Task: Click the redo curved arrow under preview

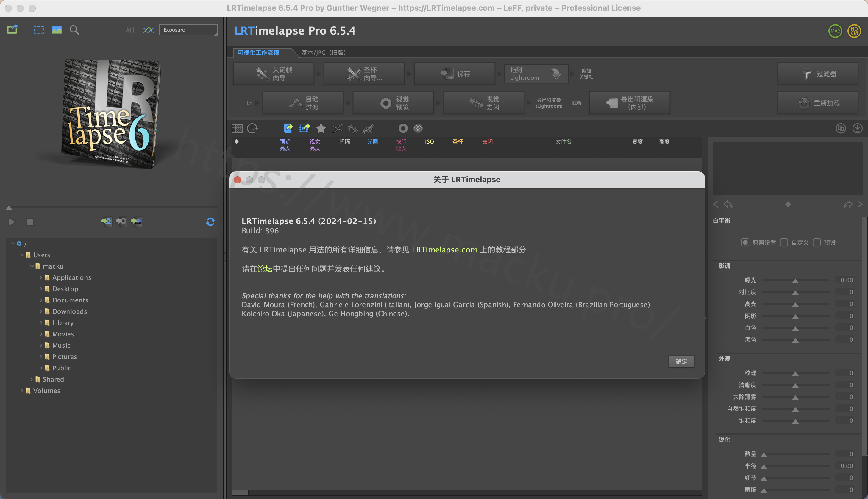Action: (x=848, y=205)
